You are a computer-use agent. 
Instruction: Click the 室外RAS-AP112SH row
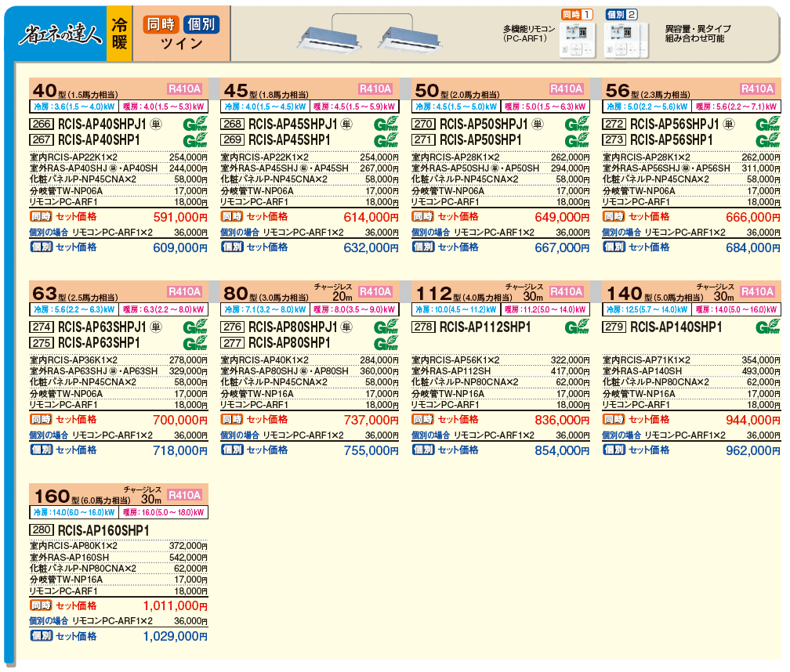click(x=500, y=371)
